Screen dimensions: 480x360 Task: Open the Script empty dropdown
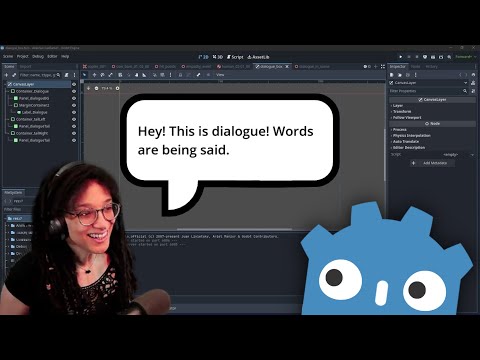(x=454, y=155)
